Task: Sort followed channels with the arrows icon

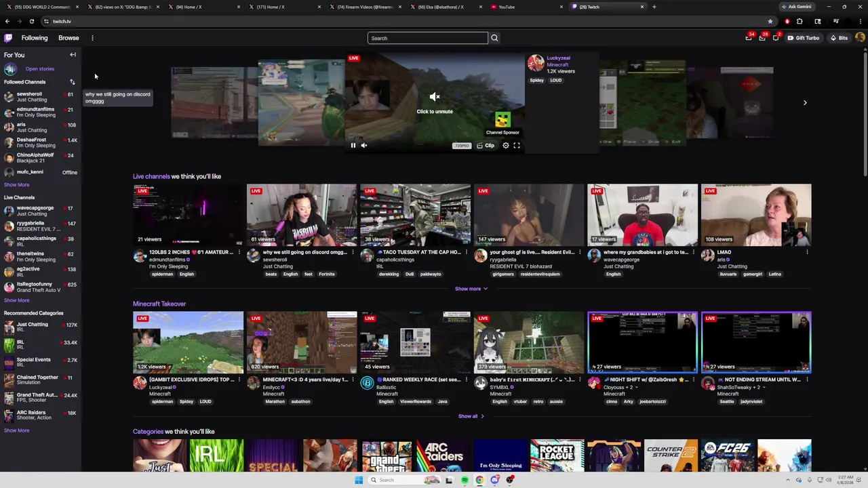Action: [x=72, y=82]
